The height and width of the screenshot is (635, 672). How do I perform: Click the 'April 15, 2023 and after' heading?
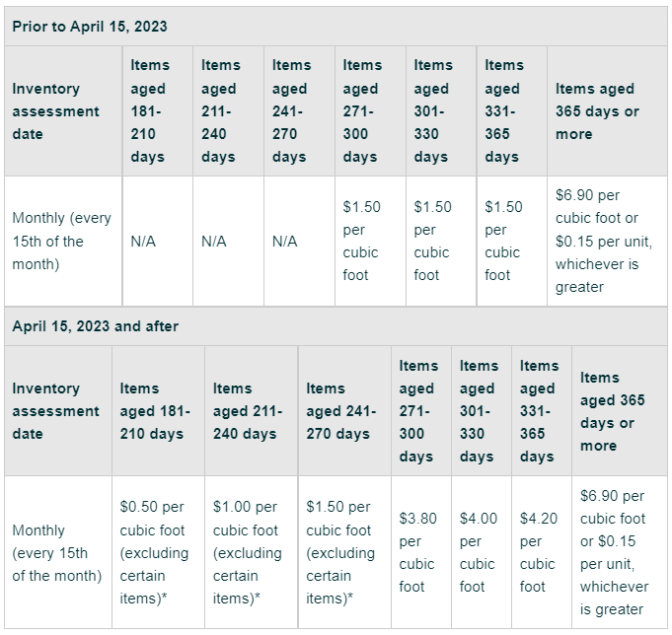click(x=95, y=326)
